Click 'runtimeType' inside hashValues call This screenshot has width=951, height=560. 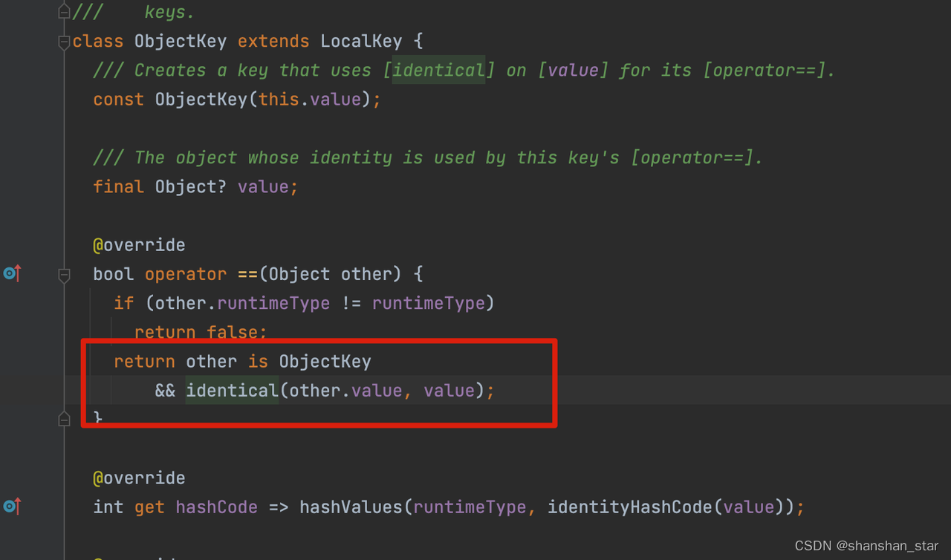click(x=470, y=507)
